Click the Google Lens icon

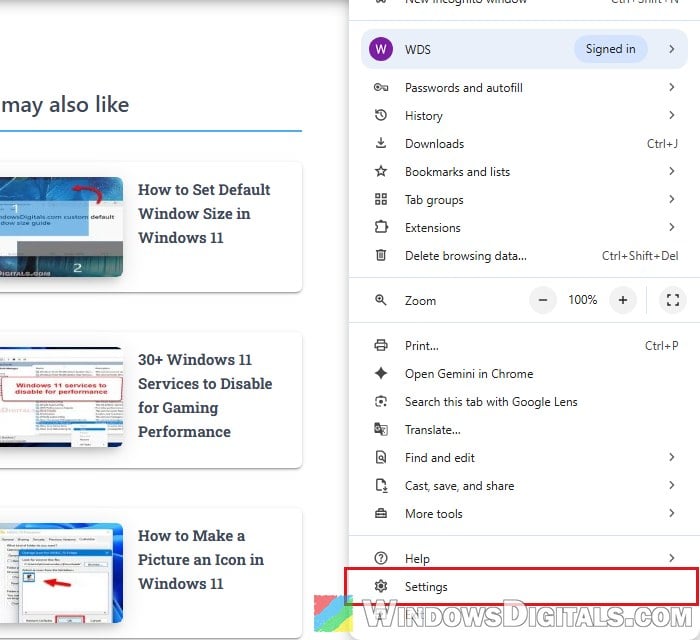click(x=381, y=401)
